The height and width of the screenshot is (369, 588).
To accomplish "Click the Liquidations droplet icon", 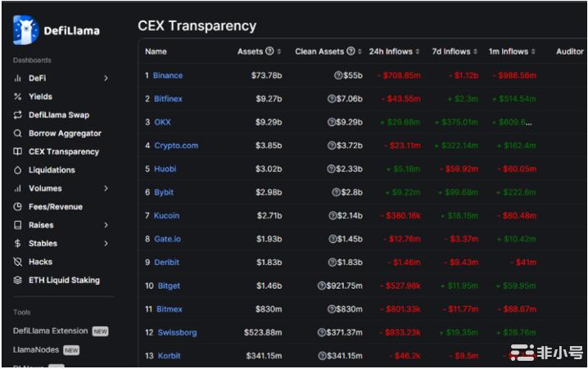I will click(x=18, y=170).
